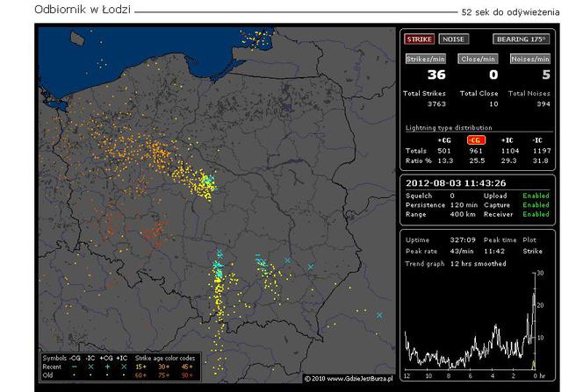Image resolution: width=583 pixels, height=392 pixels.
Task: Click the Persistence 120 min value
Action: point(464,205)
